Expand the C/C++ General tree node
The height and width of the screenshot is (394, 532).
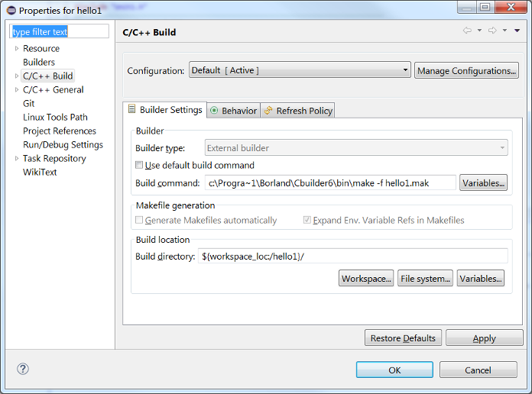17,90
